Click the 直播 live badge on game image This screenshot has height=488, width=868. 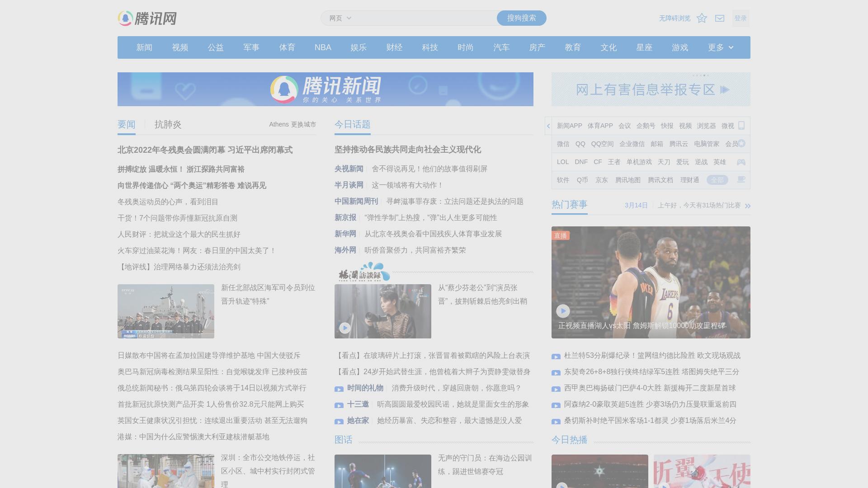[x=561, y=235]
